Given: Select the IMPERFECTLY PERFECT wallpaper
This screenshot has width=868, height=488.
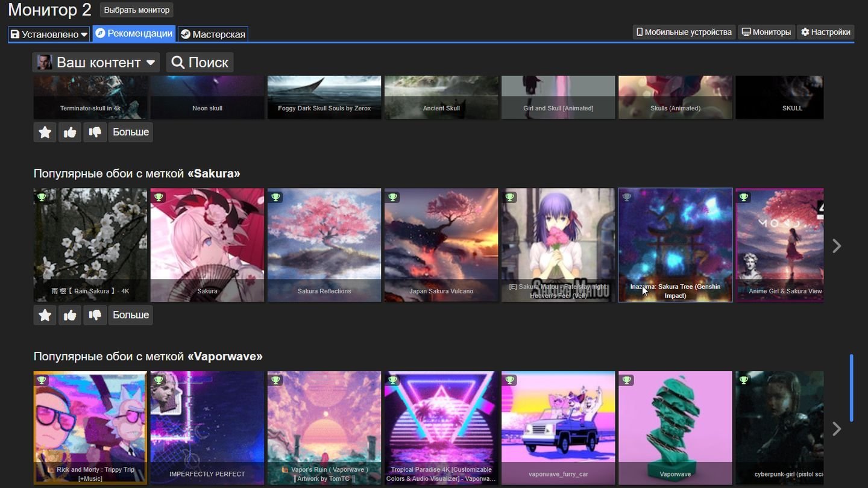Looking at the screenshot, I should point(207,428).
